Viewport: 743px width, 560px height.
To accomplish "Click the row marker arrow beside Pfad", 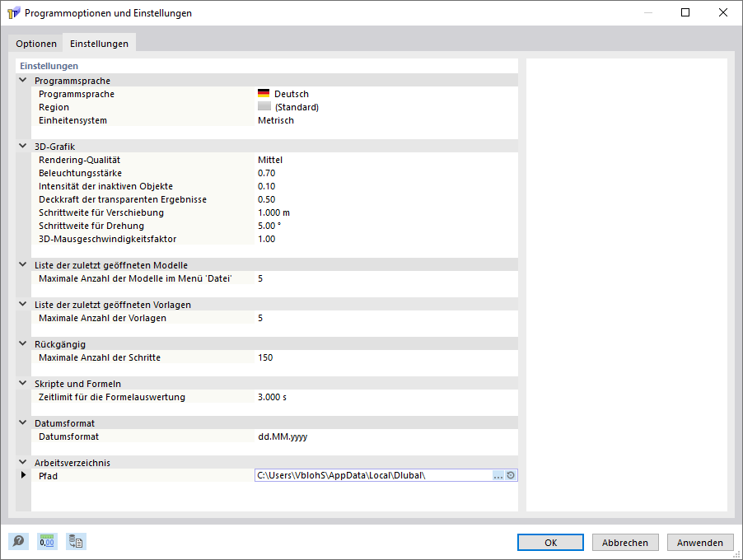I will [x=23, y=475].
